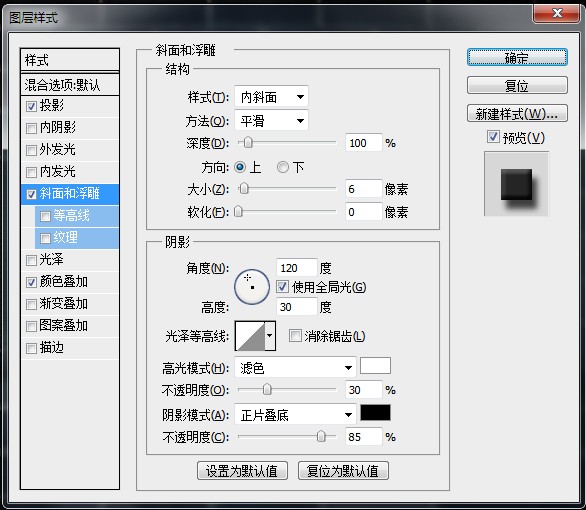Select the 颜色叠加 entry label

coord(64,281)
